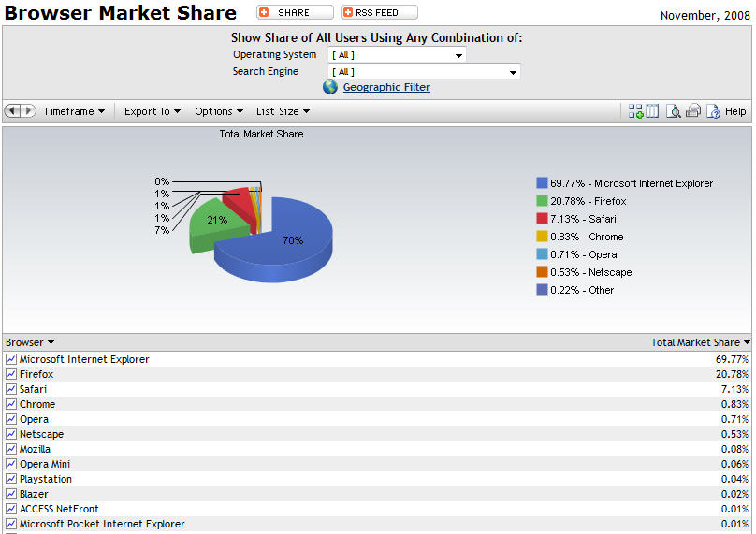This screenshot has height=534, width=756.
Task: Click the orange icon on RSS FEED
Action: (348, 12)
